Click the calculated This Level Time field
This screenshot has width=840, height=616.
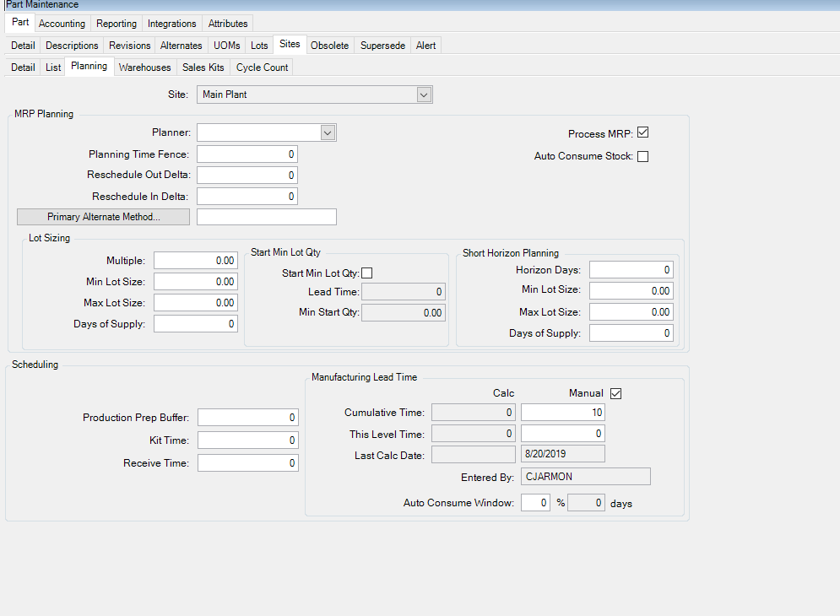point(474,434)
